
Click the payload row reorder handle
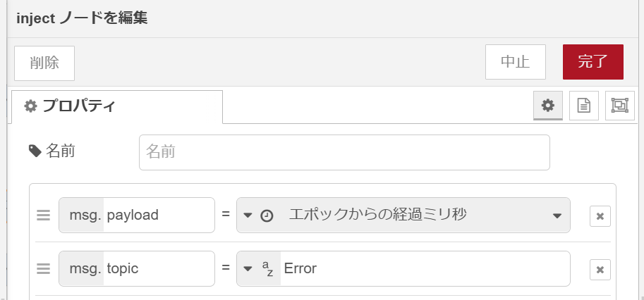point(44,215)
